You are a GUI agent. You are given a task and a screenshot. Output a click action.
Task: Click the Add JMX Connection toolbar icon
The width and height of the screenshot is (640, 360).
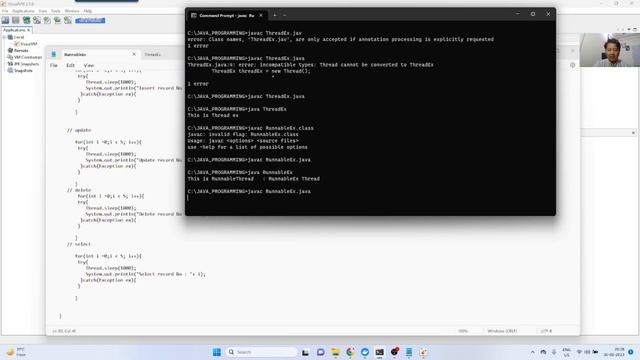pyautogui.click(x=27, y=20)
